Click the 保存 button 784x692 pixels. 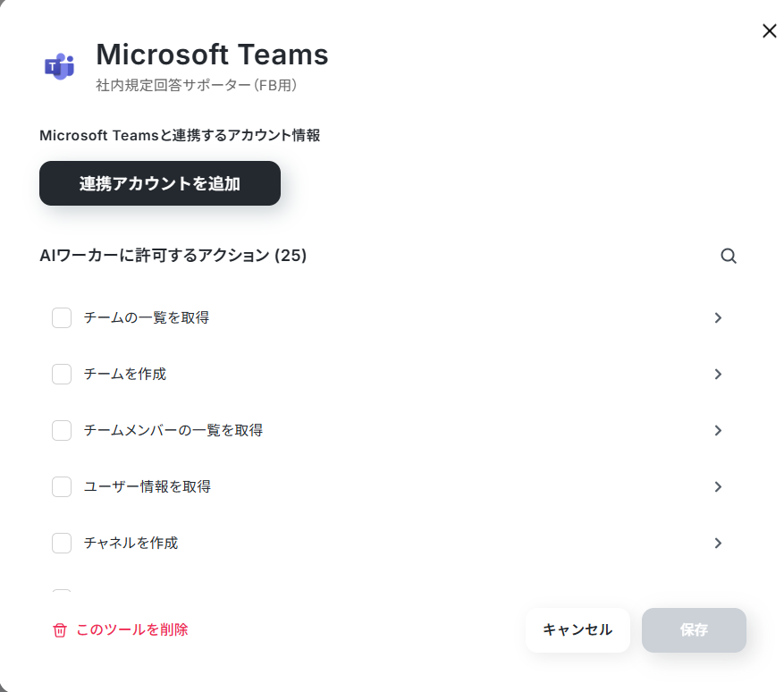click(x=694, y=630)
